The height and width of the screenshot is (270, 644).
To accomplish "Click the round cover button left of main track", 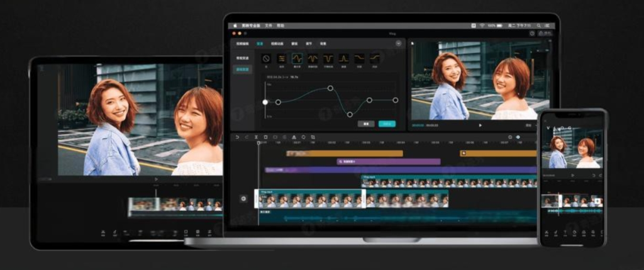I will pyautogui.click(x=243, y=198).
